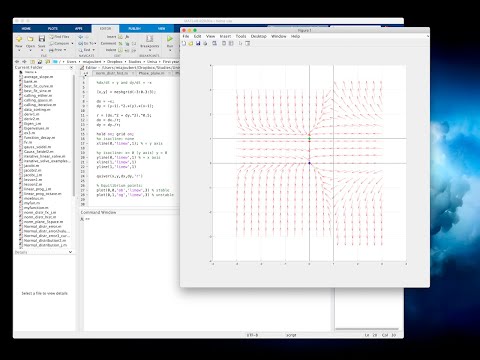Click the Go To navigation tool
480x360 pixels.
(86, 43)
